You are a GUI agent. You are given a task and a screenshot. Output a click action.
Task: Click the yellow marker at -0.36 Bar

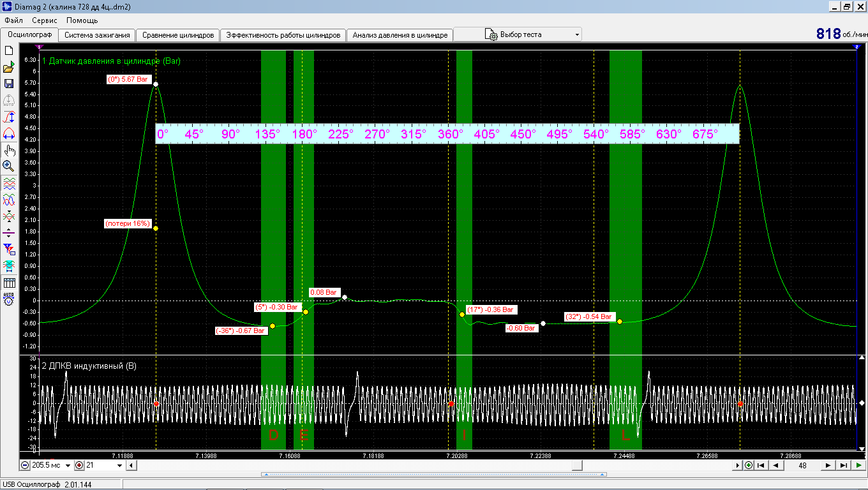coord(462,314)
